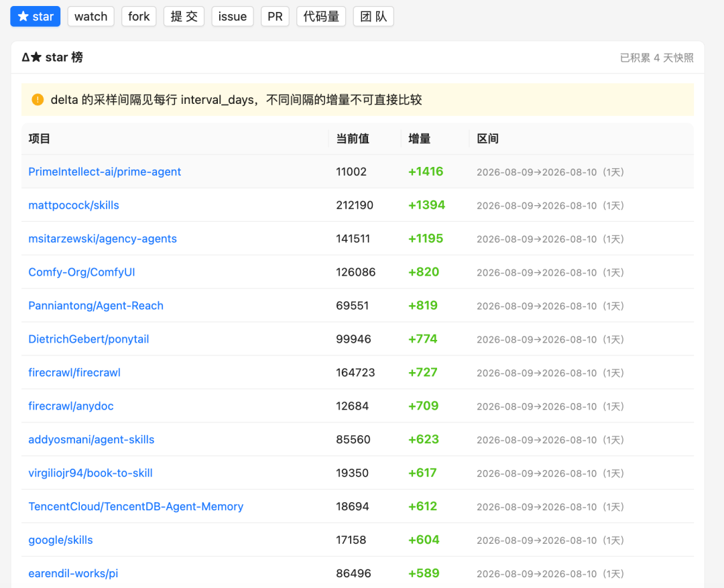724x588 pixels.
Task: Open addyosmani/agent-skills link
Action: coord(91,440)
